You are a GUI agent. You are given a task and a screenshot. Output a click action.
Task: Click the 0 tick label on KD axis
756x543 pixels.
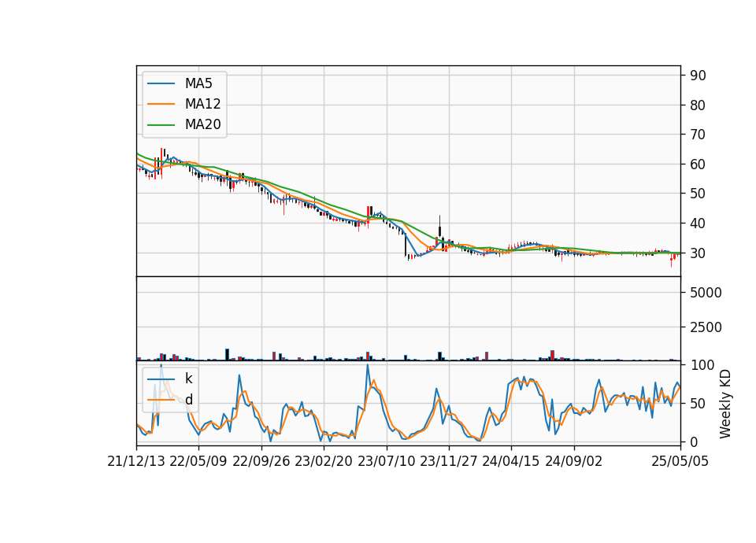694,441
